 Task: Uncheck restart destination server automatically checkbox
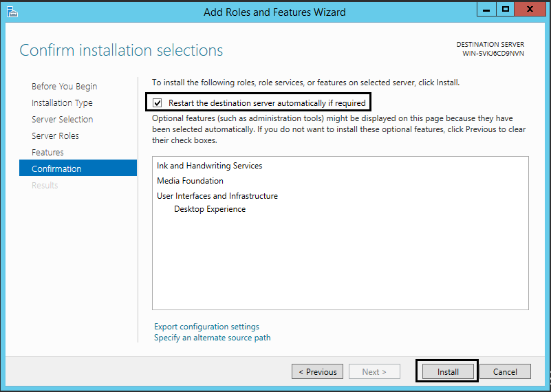click(x=158, y=103)
